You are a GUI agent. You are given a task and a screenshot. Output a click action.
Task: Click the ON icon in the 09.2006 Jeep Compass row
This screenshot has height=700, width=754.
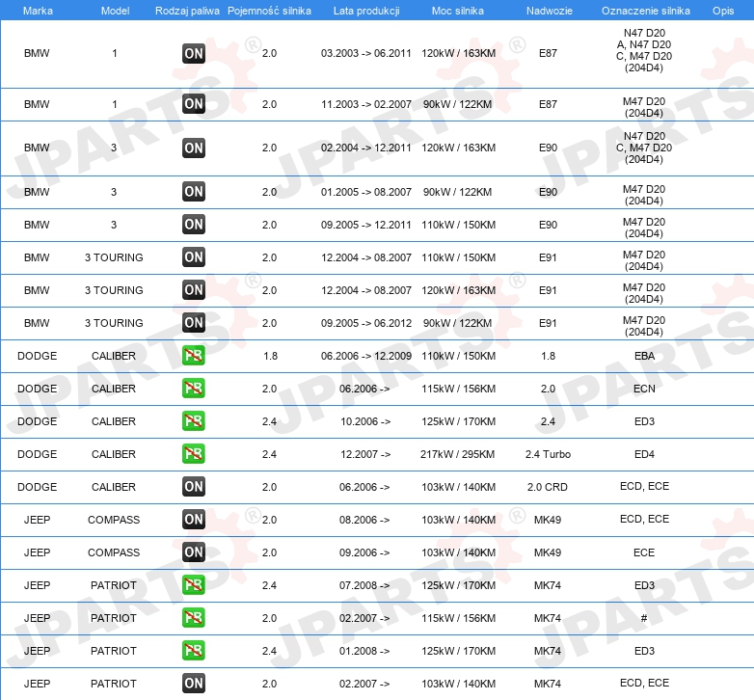[193, 552]
